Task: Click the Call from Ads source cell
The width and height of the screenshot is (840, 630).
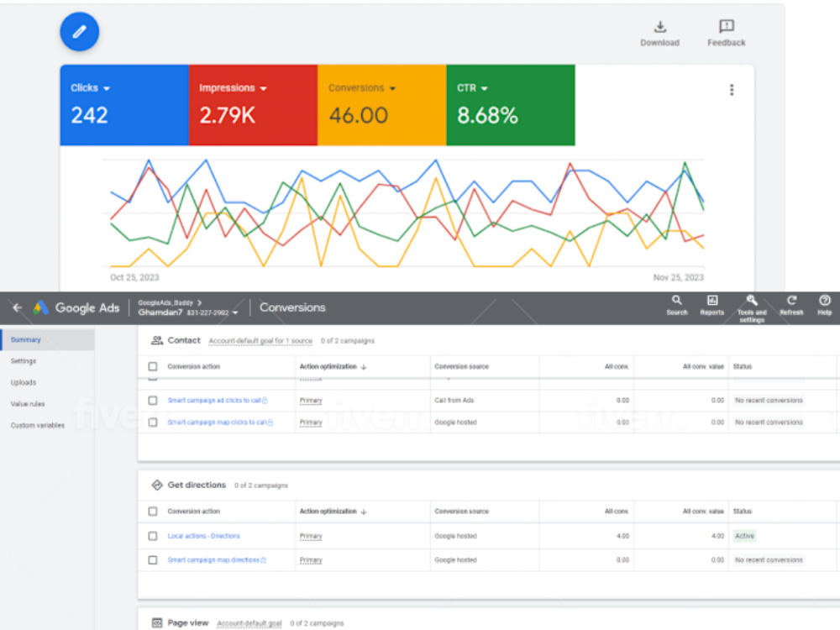Action: point(454,400)
